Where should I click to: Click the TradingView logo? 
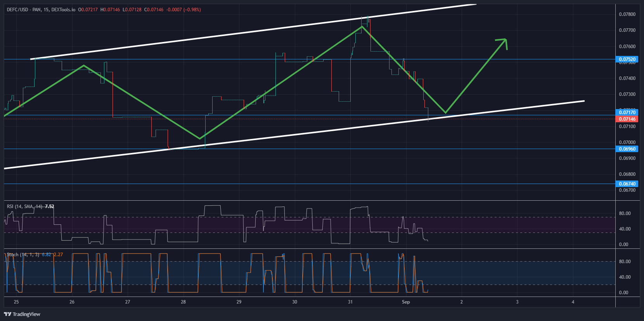click(x=22, y=314)
